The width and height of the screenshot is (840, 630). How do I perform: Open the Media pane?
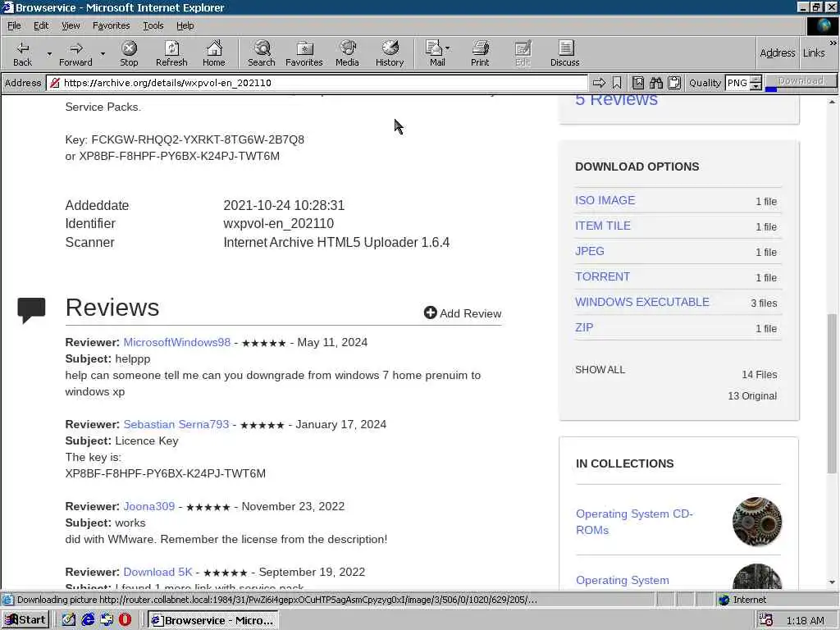pos(347,53)
